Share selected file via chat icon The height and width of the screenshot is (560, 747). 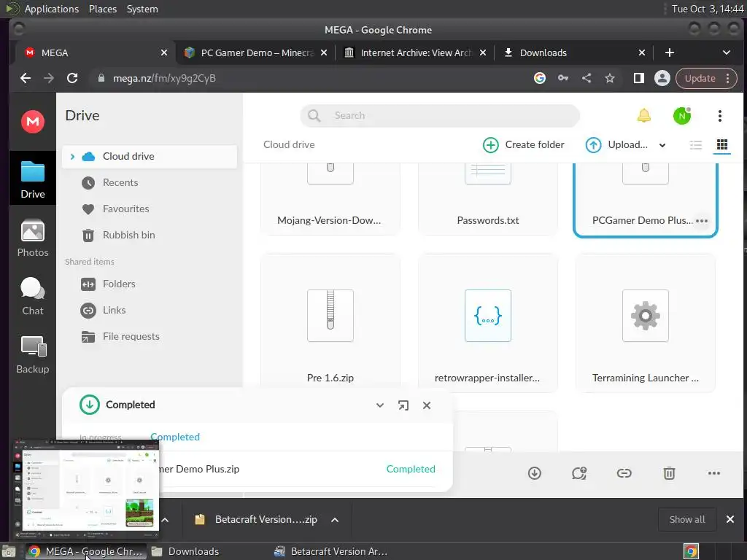point(578,472)
